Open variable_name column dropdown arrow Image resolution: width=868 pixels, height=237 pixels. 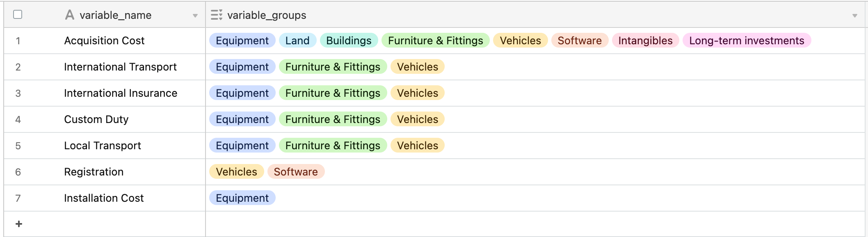click(x=195, y=16)
